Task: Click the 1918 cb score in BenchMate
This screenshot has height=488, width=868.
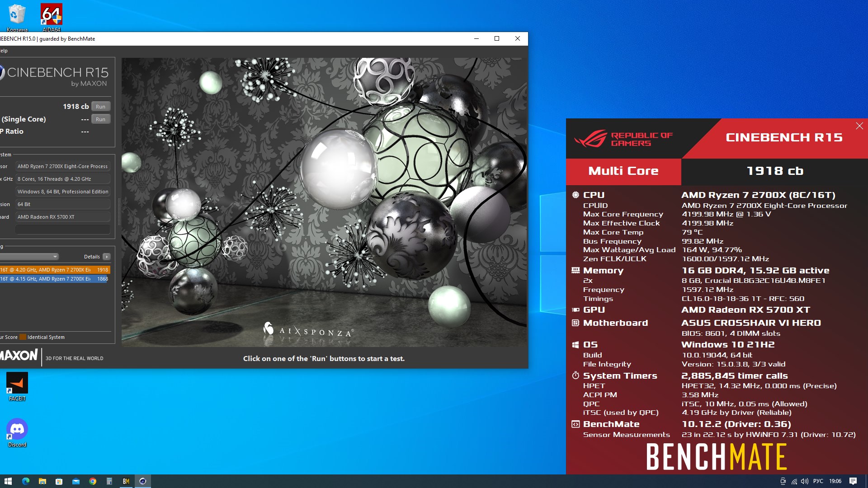Action: 775,171
